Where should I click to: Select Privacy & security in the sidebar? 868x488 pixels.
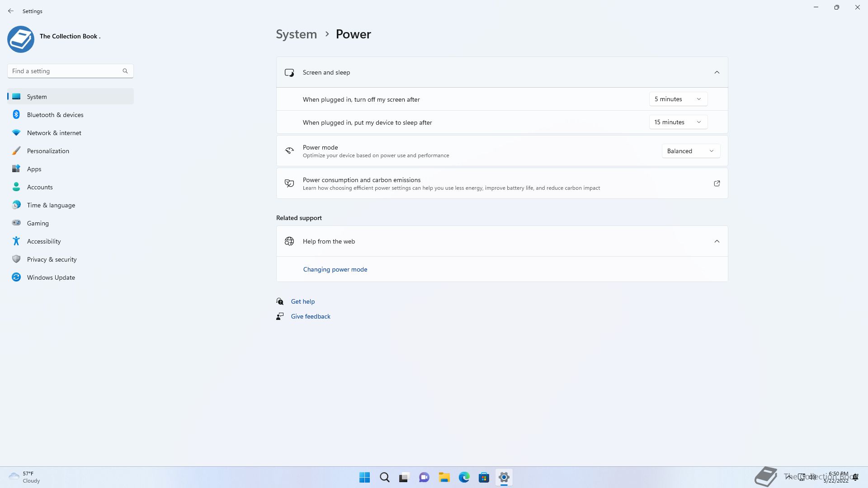pos(52,259)
